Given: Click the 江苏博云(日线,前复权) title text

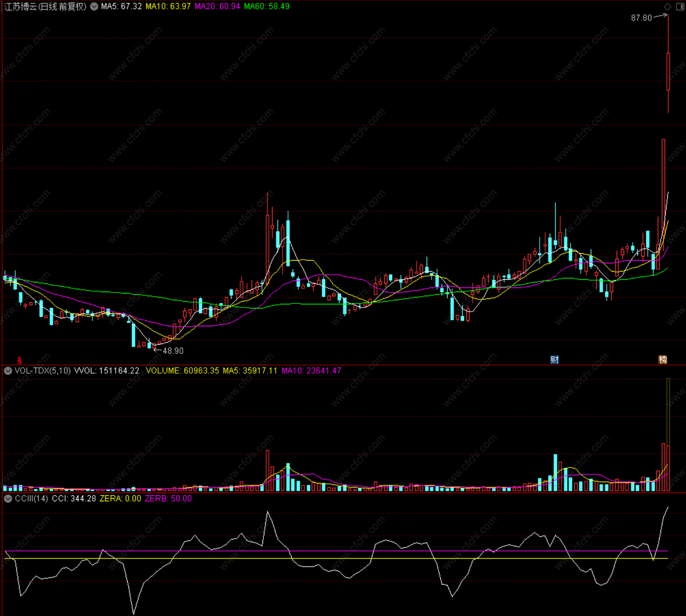Looking at the screenshot, I should tap(45, 6).
